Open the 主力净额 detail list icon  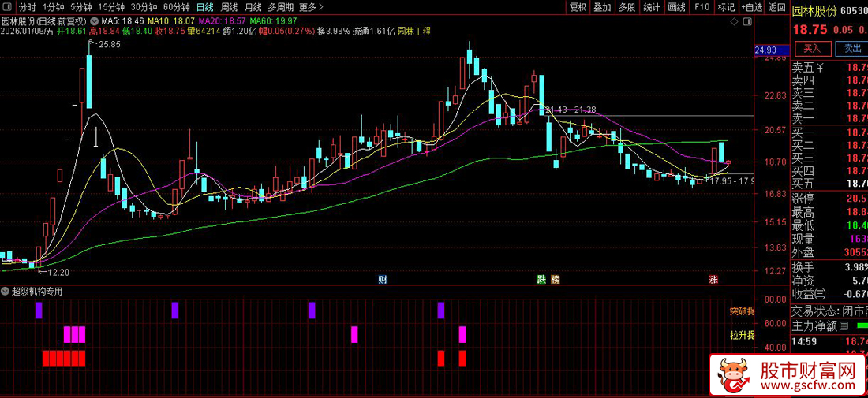pos(844,326)
